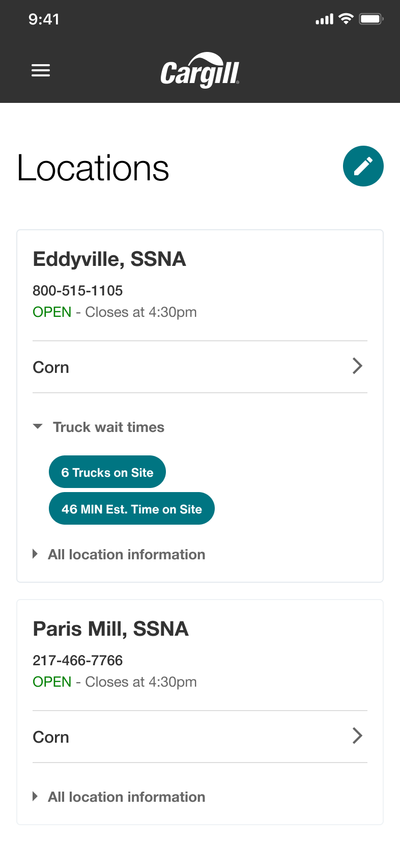Tap the cellular signal bars icon
The image size is (400, 868).
(x=324, y=19)
